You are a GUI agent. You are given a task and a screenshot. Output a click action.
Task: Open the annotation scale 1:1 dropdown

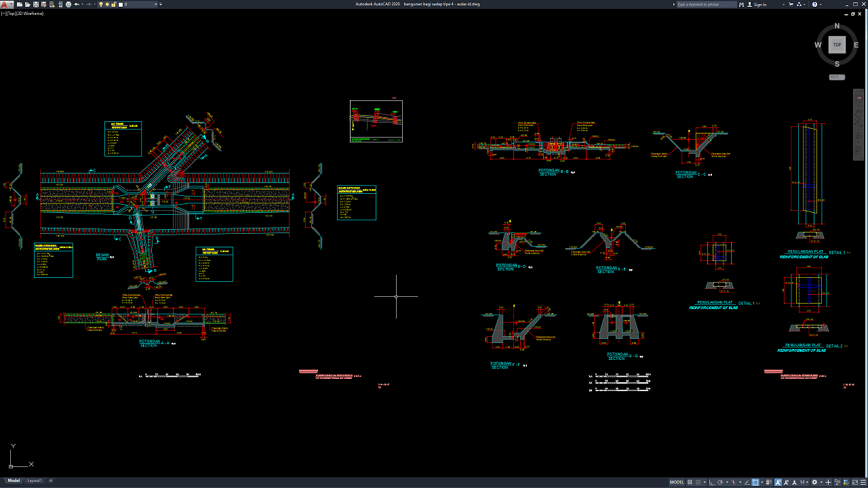[x=804, y=482]
